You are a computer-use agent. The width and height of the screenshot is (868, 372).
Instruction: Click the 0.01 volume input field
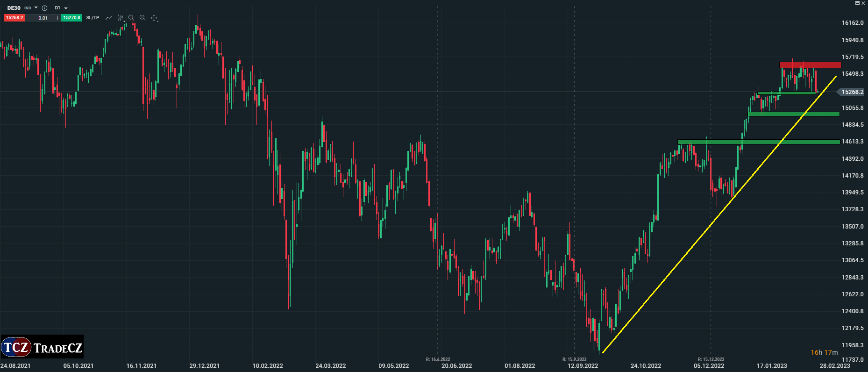[x=43, y=18]
